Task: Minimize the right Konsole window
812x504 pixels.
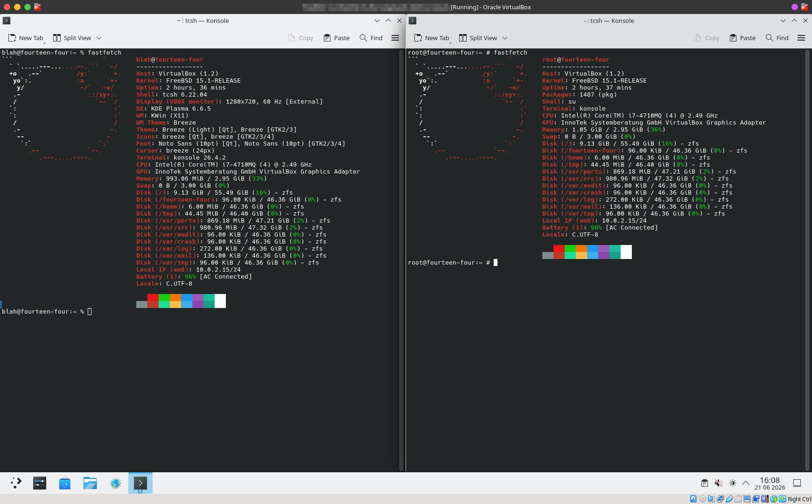Action: click(783, 21)
